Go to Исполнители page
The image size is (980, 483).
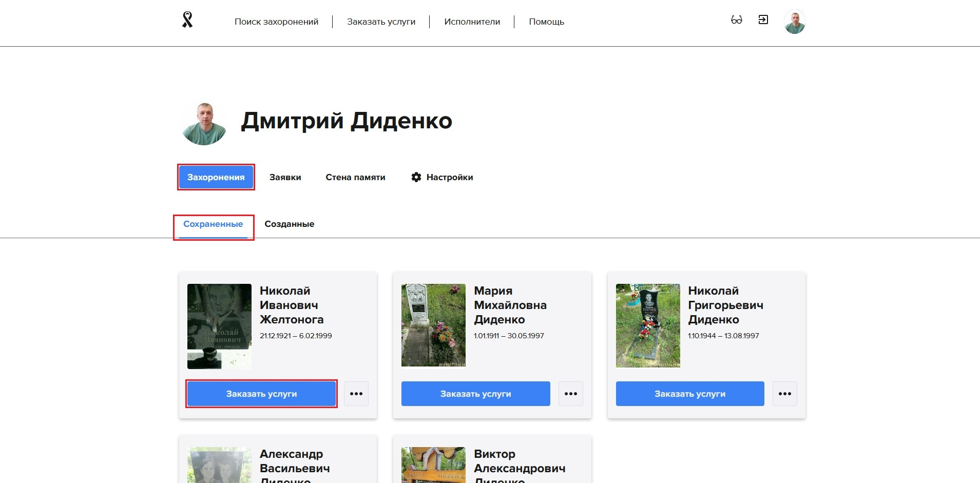[x=472, y=22]
